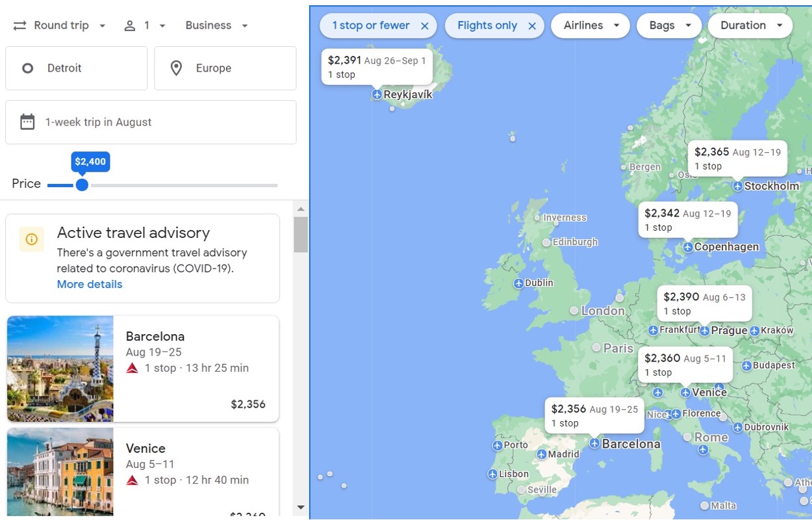This screenshot has width=812, height=520.
Task: Expand the passenger count dropdown
Action: (145, 26)
